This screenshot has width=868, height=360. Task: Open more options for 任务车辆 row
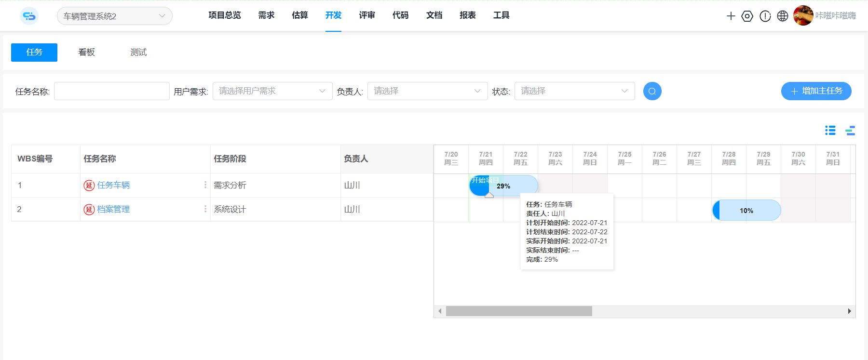click(x=205, y=185)
